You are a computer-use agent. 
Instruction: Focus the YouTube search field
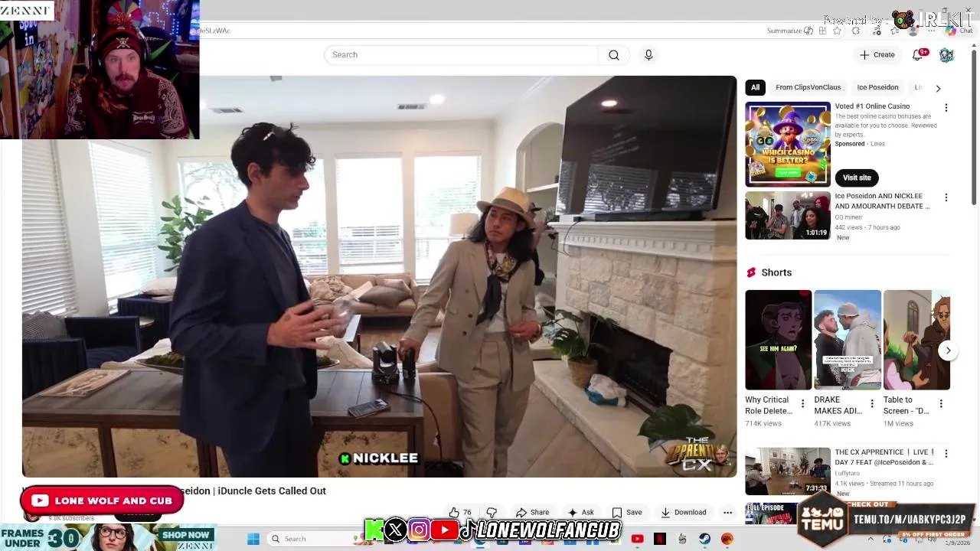pos(462,55)
